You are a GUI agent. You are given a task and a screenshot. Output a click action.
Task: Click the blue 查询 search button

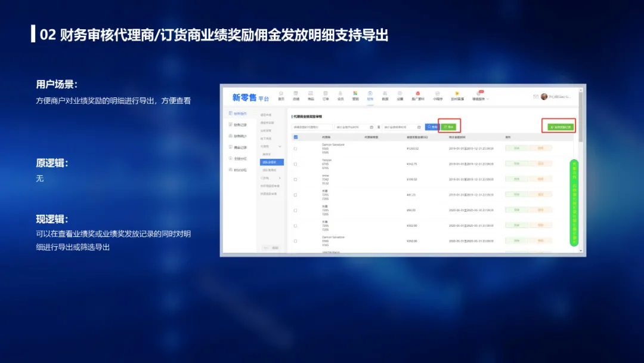pyautogui.click(x=432, y=127)
